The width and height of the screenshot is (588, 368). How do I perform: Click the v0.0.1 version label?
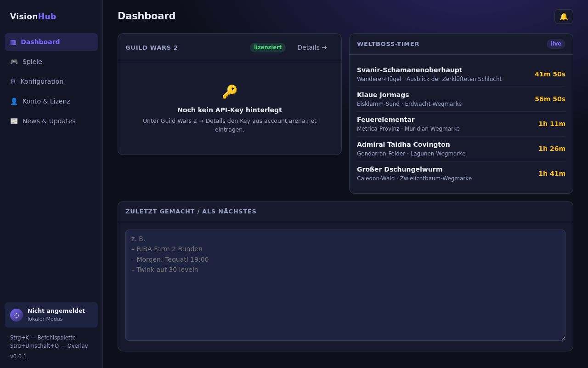click(x=18, y=356)
